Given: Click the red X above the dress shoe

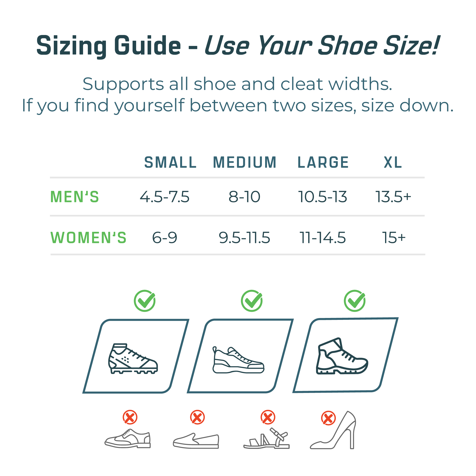Looking at the screenshot, I should click(130, 417).
